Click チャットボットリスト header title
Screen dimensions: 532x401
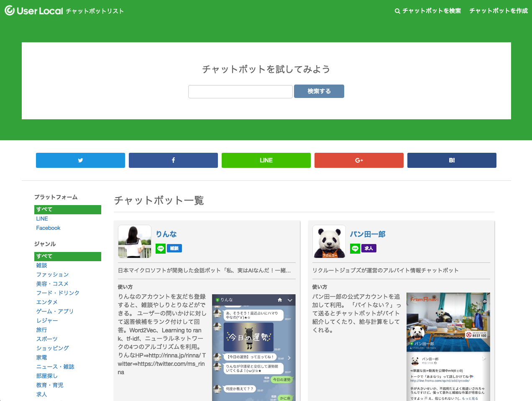(x=95, y=11)
